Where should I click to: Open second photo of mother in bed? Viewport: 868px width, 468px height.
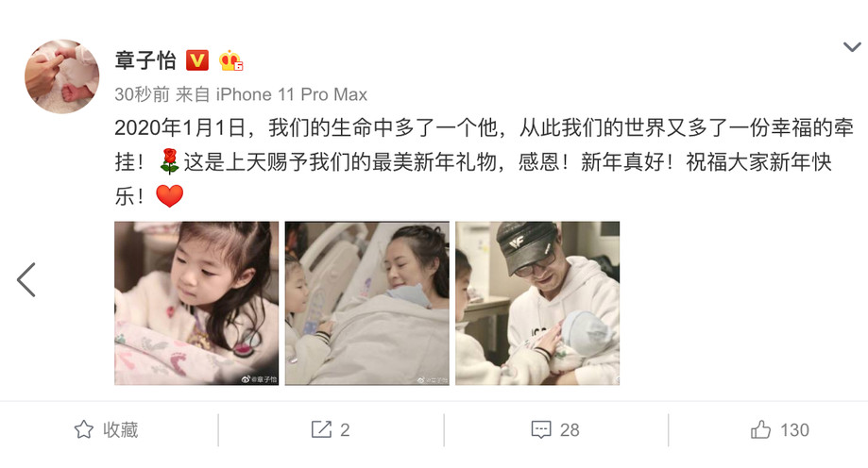pos(367,303)
